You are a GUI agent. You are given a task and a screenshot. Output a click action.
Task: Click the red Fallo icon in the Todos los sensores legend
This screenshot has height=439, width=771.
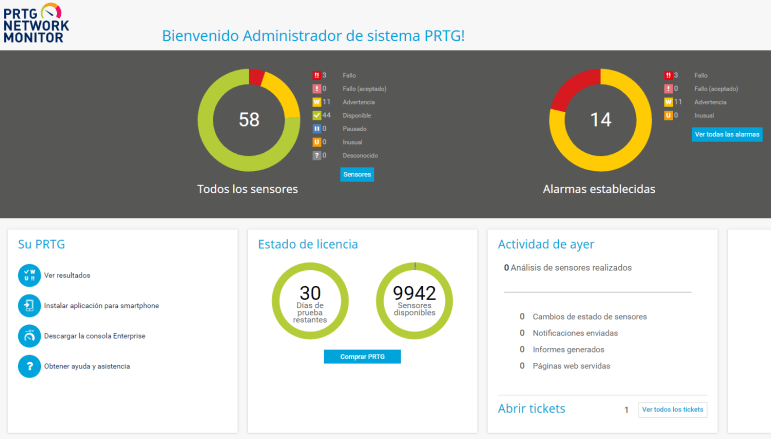(317, 75)
